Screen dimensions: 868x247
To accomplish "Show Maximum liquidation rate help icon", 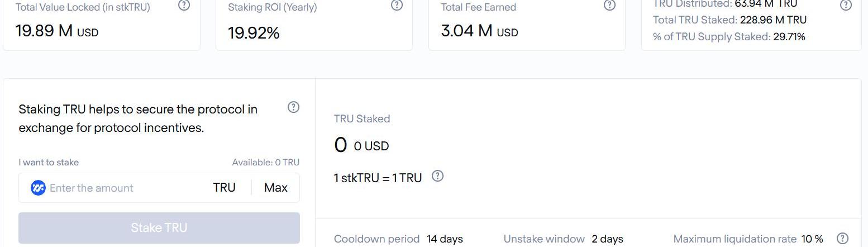I will click(x=843, y=239).
